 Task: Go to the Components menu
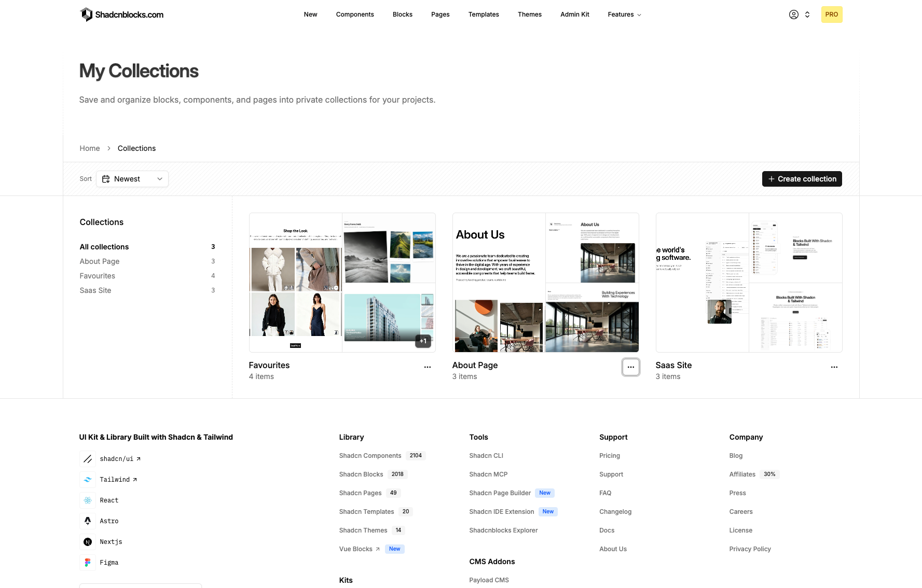click(355, 15)
